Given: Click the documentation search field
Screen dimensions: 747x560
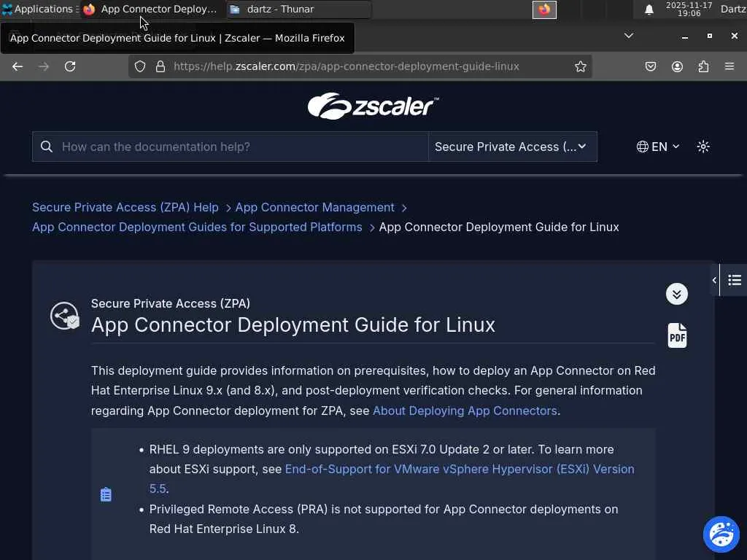Looking at the screenshot, I should pyautogui.click(x=230, y=147).
